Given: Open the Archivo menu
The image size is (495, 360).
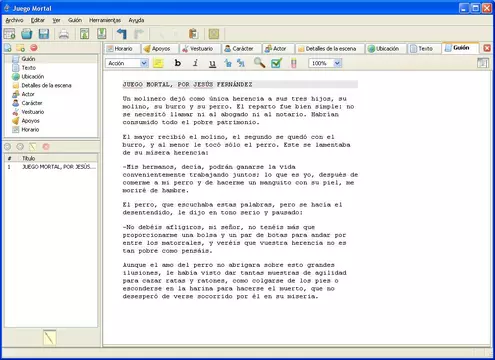Looking at the screenshot, I should [x=14, y=20].
